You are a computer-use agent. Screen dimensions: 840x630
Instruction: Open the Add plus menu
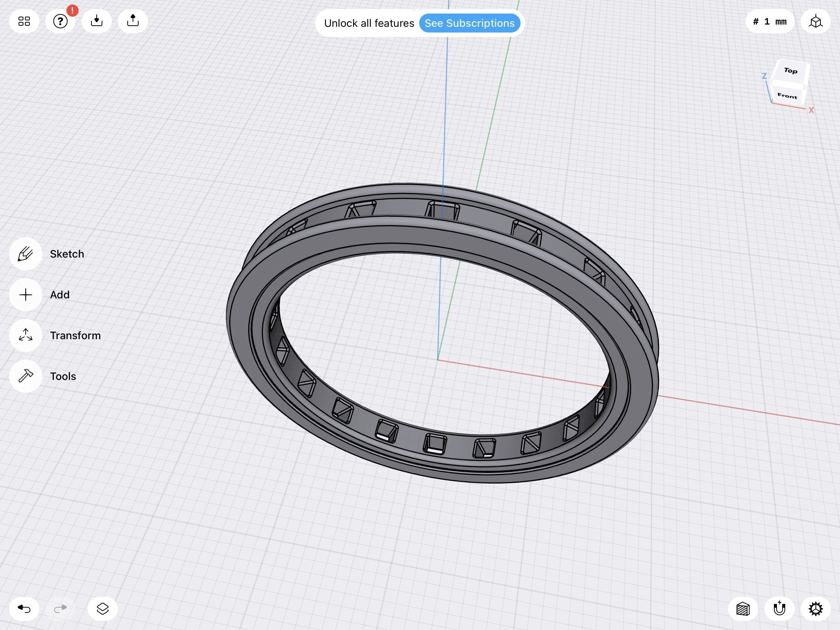[25, 295]
